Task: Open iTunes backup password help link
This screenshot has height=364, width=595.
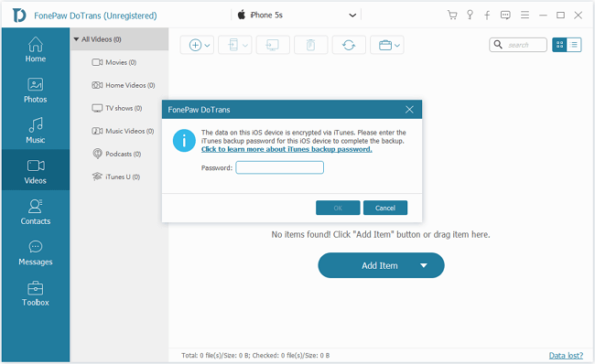Action: pos(287,149)
